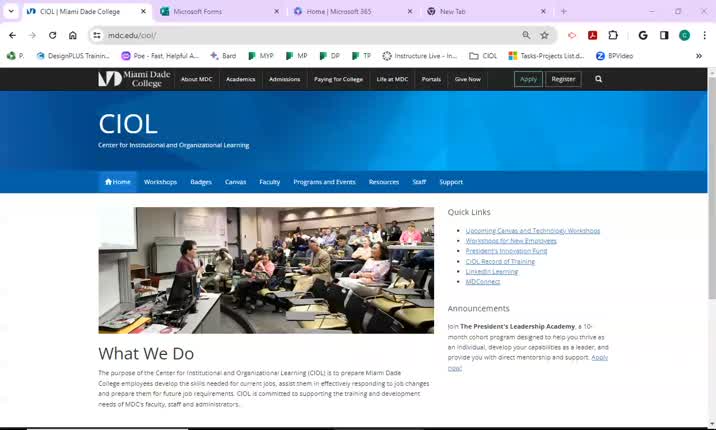Open the Extensions puzzle icon
Image resolution: width=716 pixels, height=430 pixels.
coord(613,35)
